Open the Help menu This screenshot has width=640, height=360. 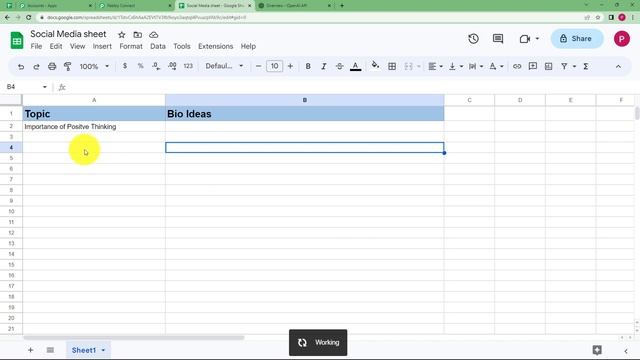pyautogui.click(x=248, y=47)
